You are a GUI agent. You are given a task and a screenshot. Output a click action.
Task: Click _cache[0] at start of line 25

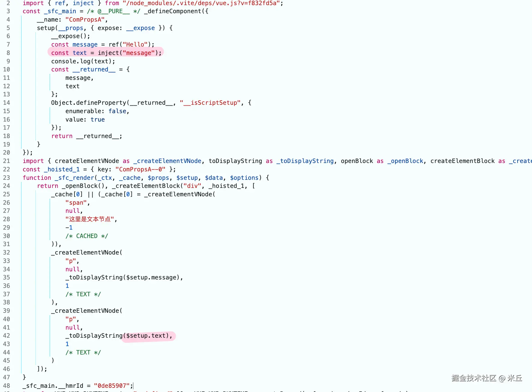(x=67, y=194)
